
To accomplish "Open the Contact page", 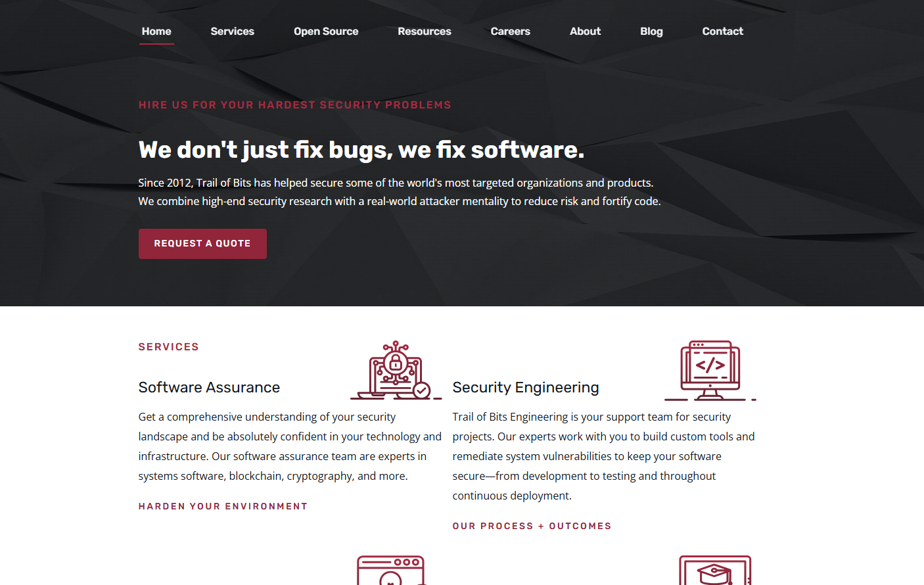I will tap(722, 32).
